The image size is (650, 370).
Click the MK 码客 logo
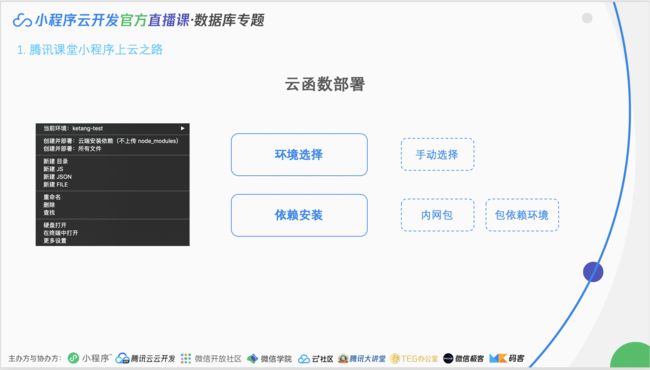[498, 358]
